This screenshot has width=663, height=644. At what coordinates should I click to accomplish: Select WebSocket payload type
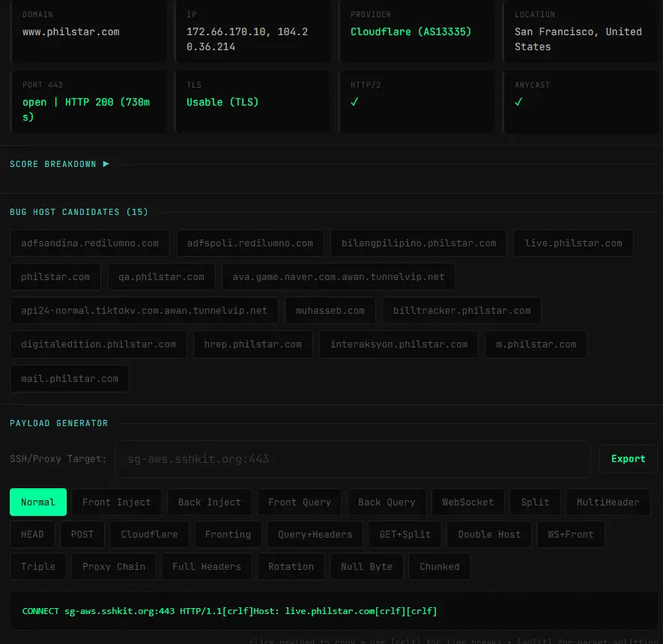pyautogui.click(x=468, y=502)
